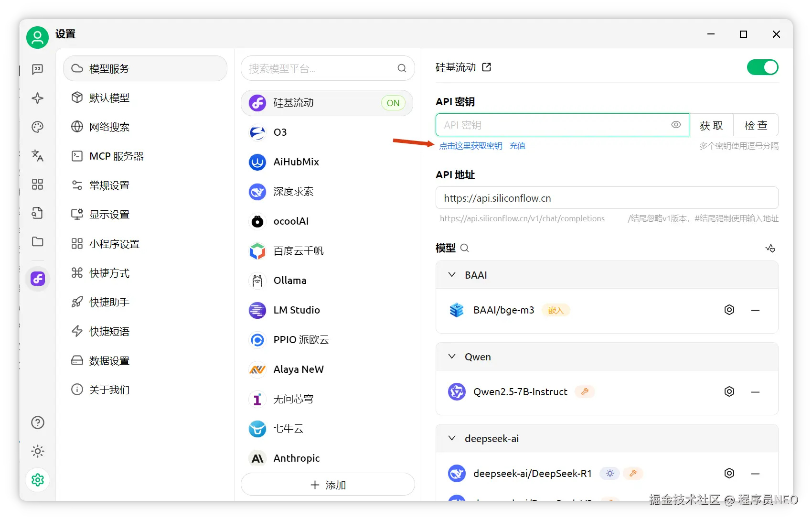Show API key with the eye icon

(x=676, y=125)
